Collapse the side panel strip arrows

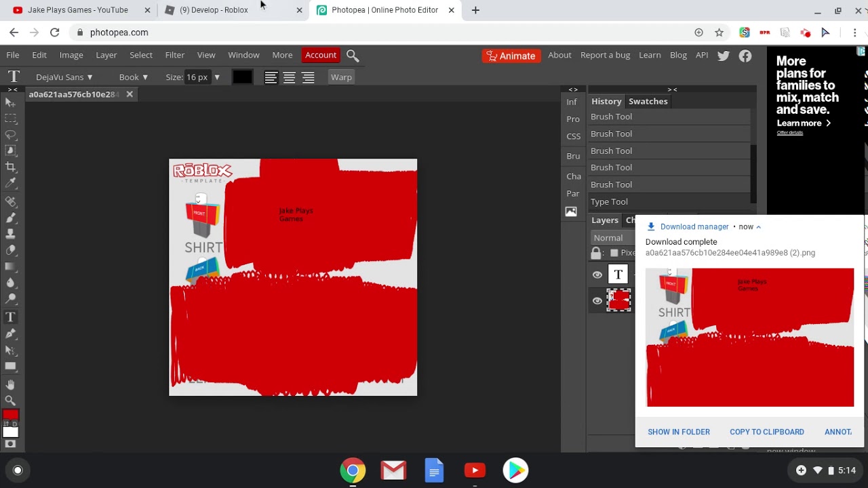[x=573, y=89]
